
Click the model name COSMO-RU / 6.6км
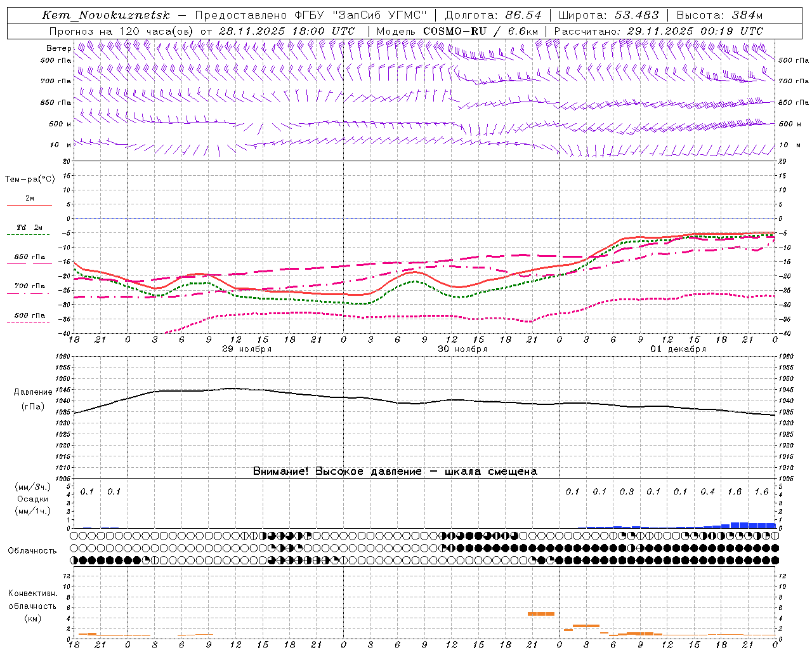click(481, 31)
